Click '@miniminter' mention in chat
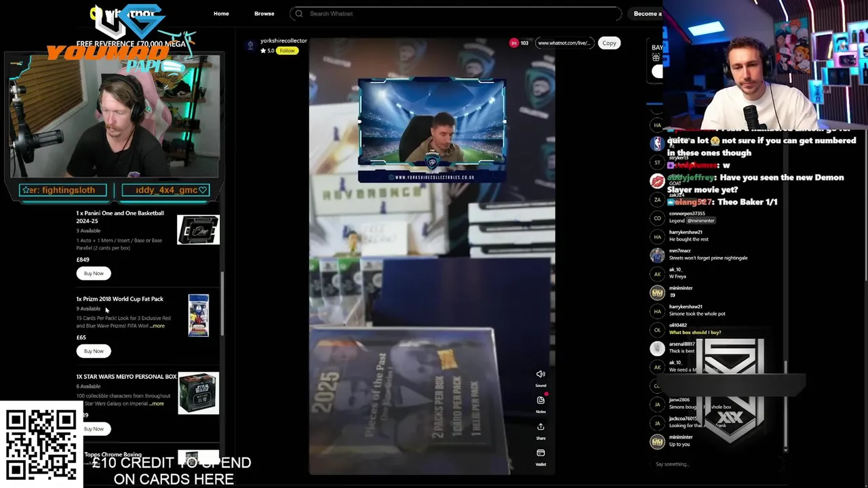Screen dimensions: 868x488 (x=701, y=221)
